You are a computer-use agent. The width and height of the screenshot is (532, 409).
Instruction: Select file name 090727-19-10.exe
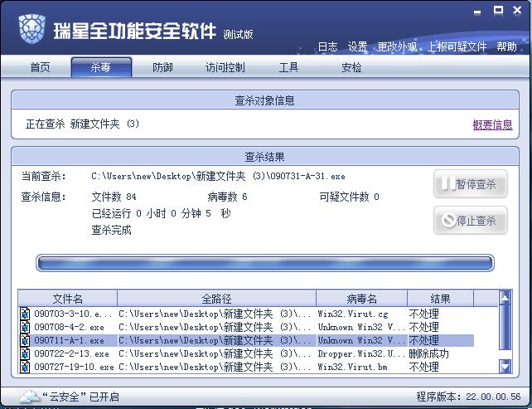[x=74, y=367]
